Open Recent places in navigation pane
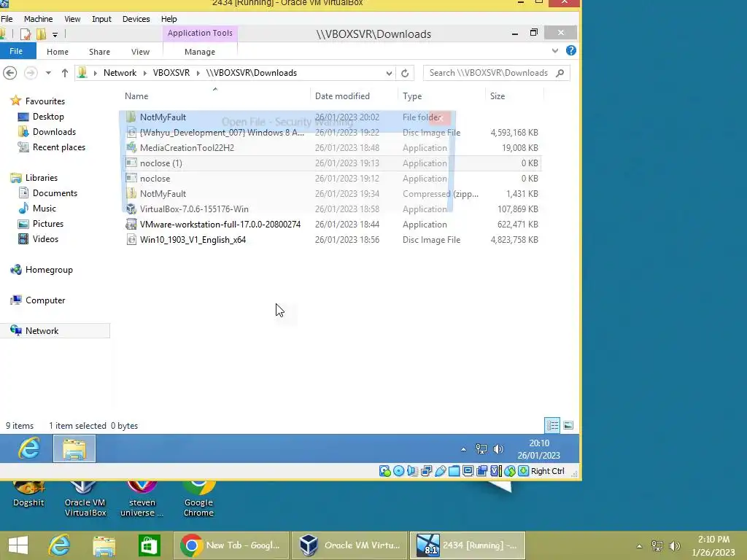The image size is (747, 560). pyautogui.click(x=52, y=147)
